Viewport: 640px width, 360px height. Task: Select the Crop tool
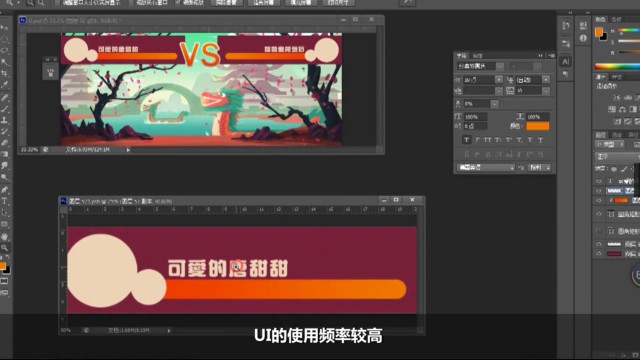click(x=4, y=74)
